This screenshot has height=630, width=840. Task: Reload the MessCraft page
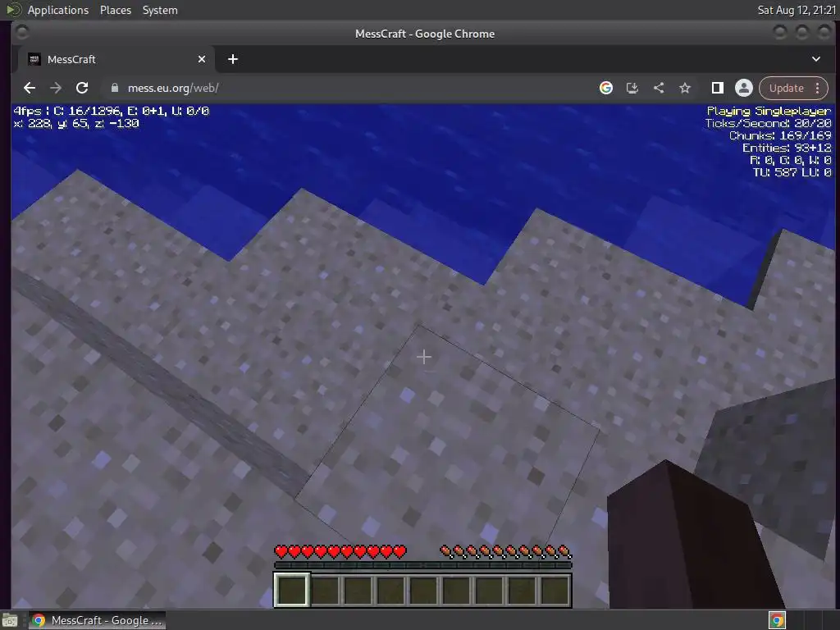click(x=82, y=88)
